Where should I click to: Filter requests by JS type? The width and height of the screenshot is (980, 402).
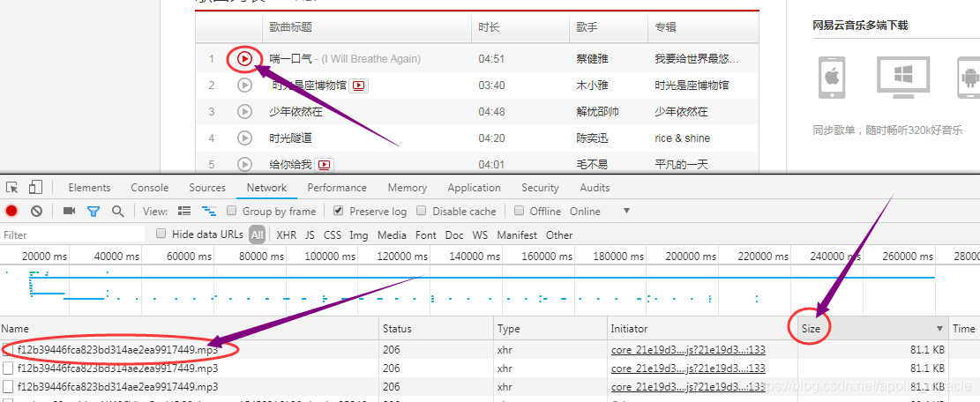point(310,235)
